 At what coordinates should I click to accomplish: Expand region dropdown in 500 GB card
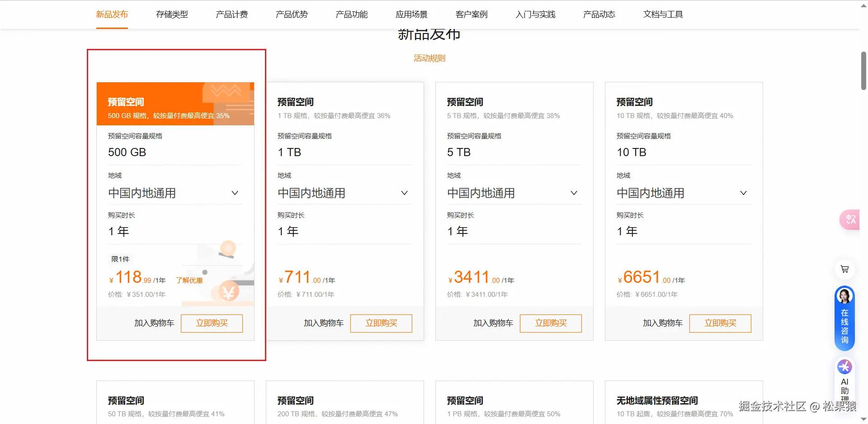coord(175,193)
